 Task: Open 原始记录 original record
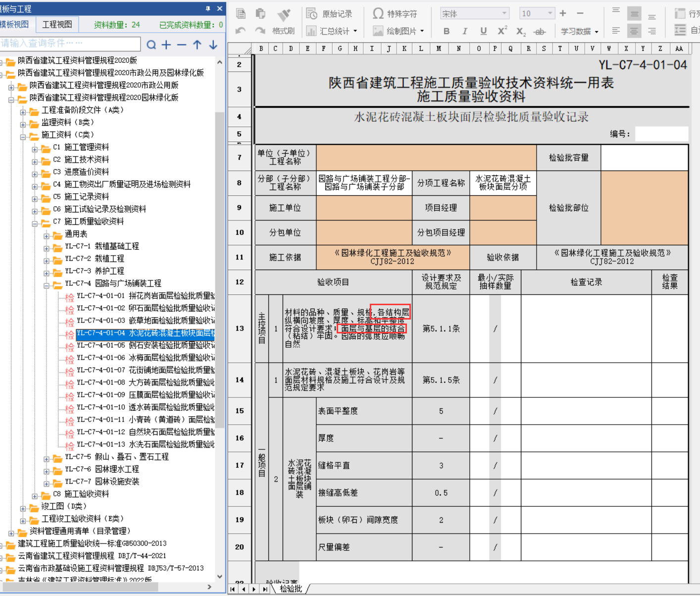pos(329,14)
